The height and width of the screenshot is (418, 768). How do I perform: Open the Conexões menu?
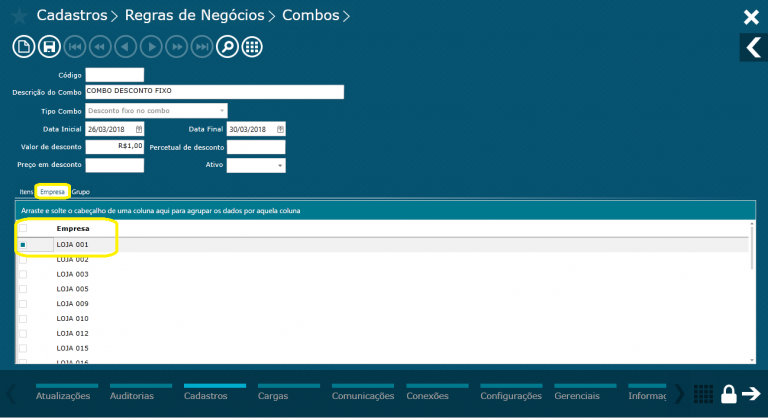click(x=428, y=396)
